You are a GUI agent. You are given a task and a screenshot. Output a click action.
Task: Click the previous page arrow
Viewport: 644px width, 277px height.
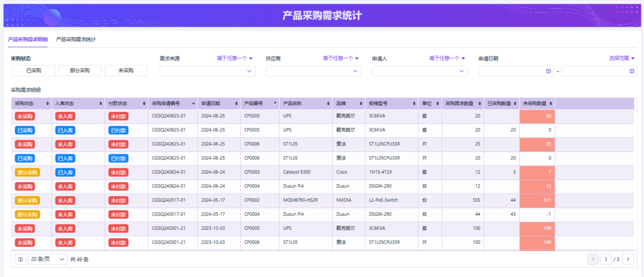coord(593,259)
